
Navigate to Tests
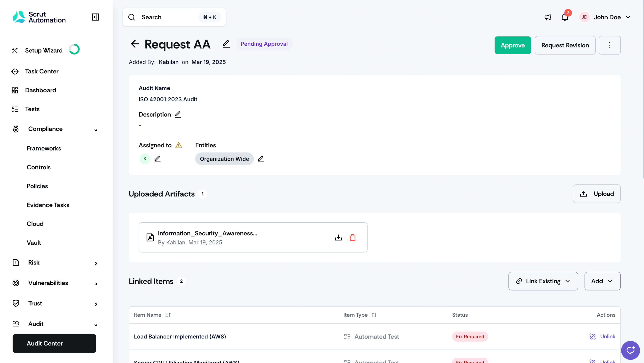(x=32, y=109)
